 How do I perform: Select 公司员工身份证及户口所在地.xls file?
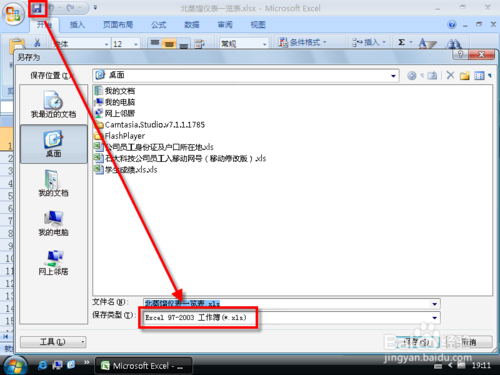click(x=154, y=147)
